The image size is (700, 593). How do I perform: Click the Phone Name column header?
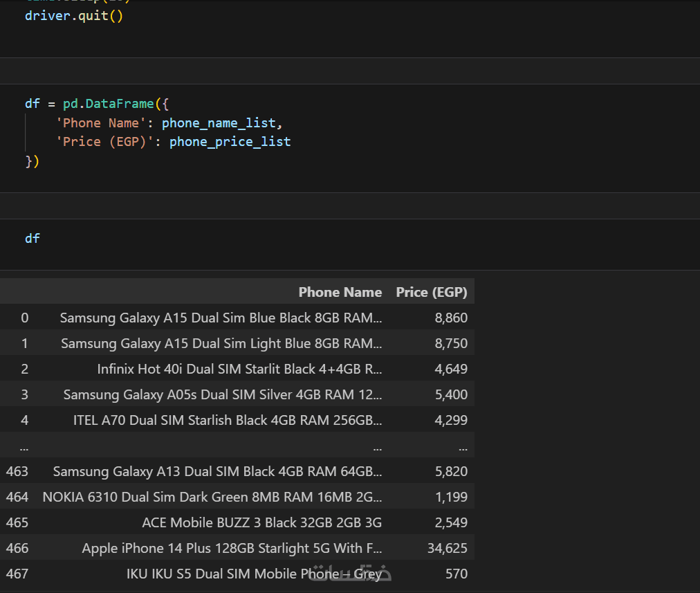click(x=340, y=292)
